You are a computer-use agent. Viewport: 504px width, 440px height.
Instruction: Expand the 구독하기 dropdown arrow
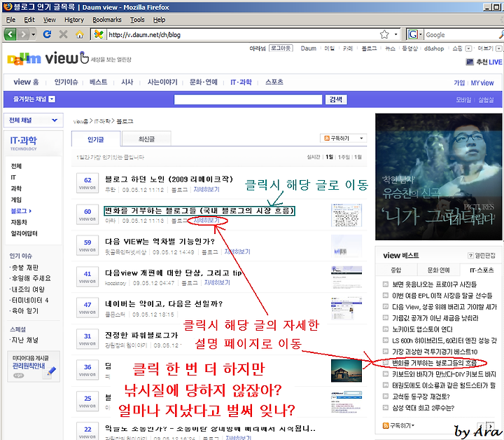point(361,138)
